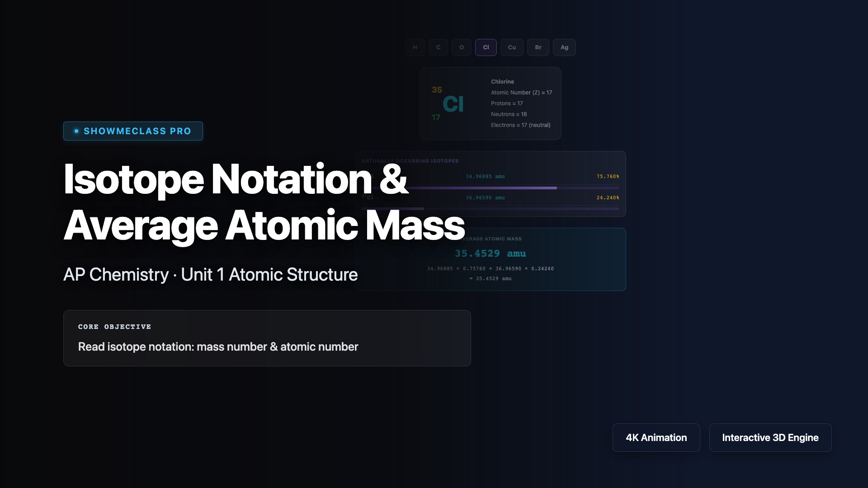Click the weighted-average calculation formula line
The height and width of the screenshot is (488, 868).
490,269
